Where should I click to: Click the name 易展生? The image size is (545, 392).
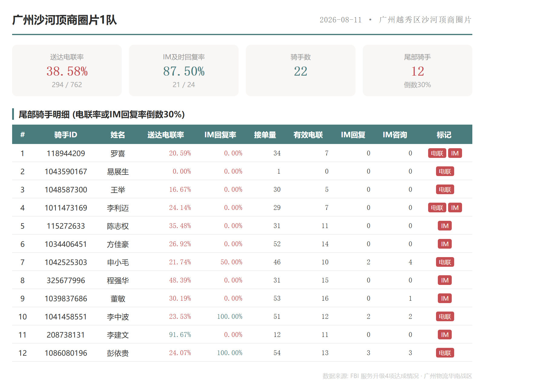(x=118, y=172)
